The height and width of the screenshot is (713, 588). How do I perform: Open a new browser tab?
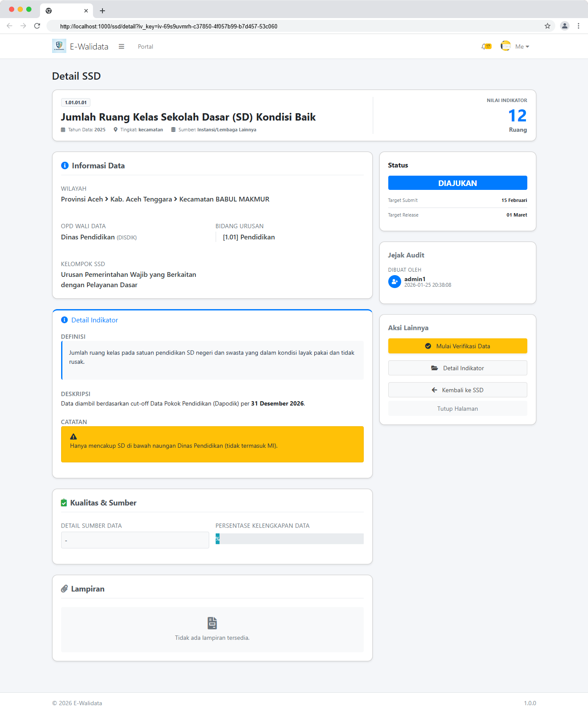click(102, 11)
